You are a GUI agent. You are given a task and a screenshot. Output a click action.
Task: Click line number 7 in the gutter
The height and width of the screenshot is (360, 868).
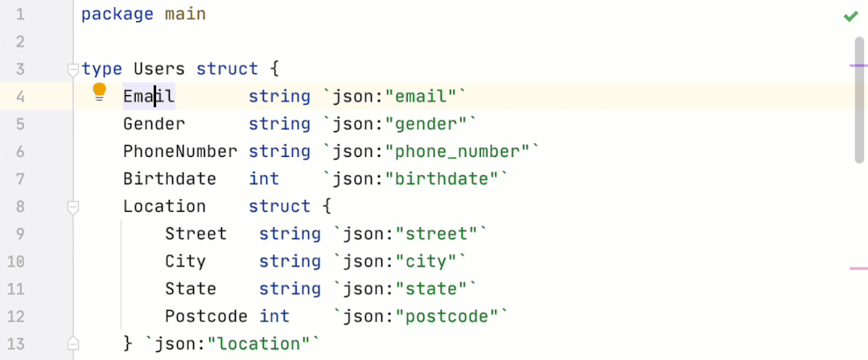click(x=20, y=179)
